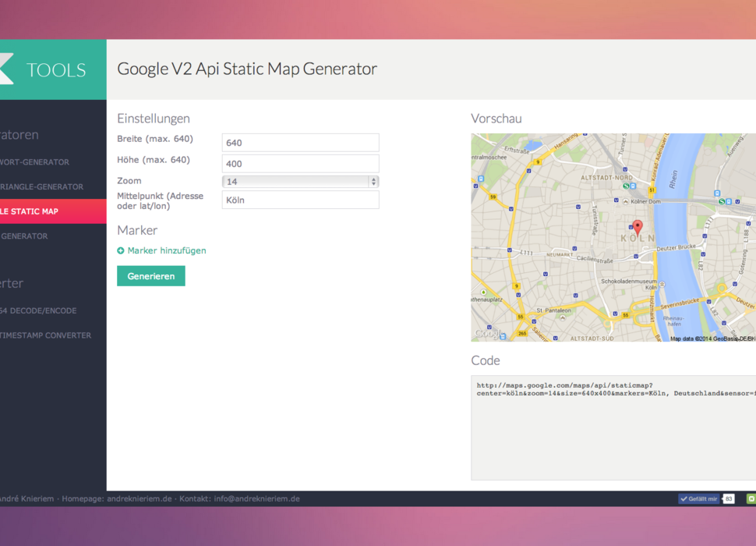Viewport: 756px width, 546px height.
Task: Select the Static Map item in sidebar
Action: click(x=47, y=211)
